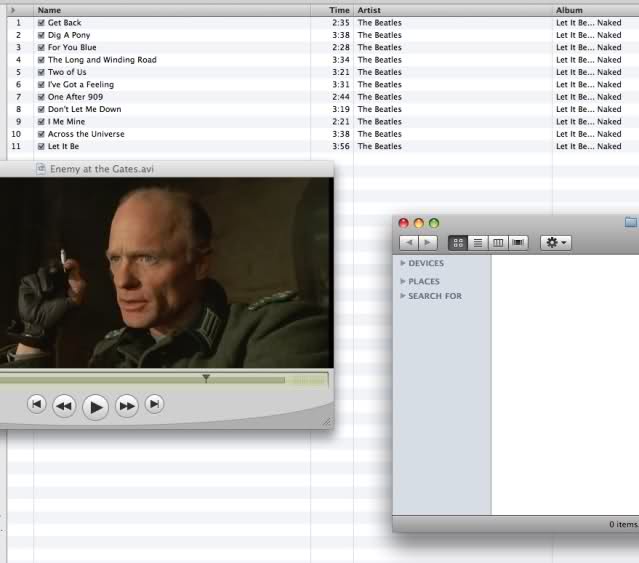The width and height of the screenshot is (639, 563).
Task: Expand the DEVICES section in Finder sidebar
Action: coord(403,263)
